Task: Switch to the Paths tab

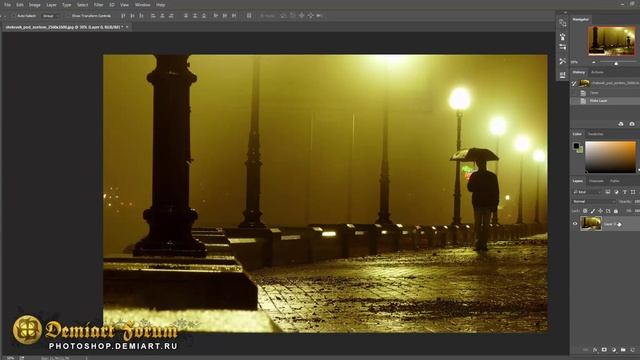Action: (615, 181)
